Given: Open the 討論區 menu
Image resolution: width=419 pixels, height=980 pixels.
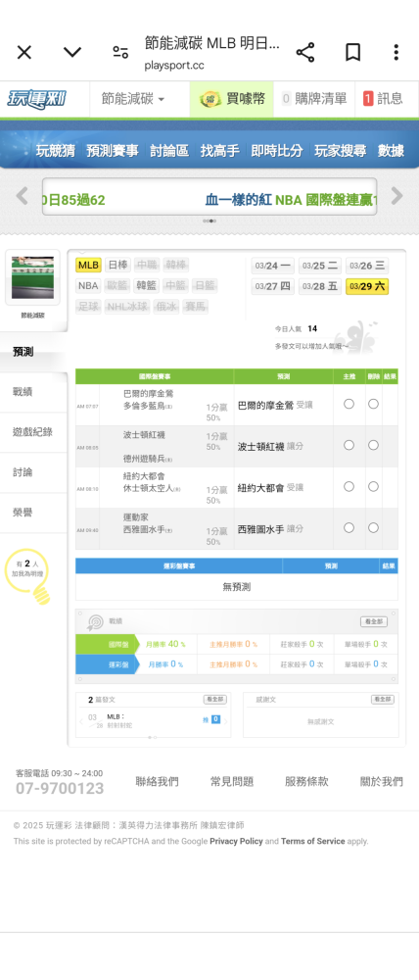Looking at the screenshot, I should (x=169, y=151).
